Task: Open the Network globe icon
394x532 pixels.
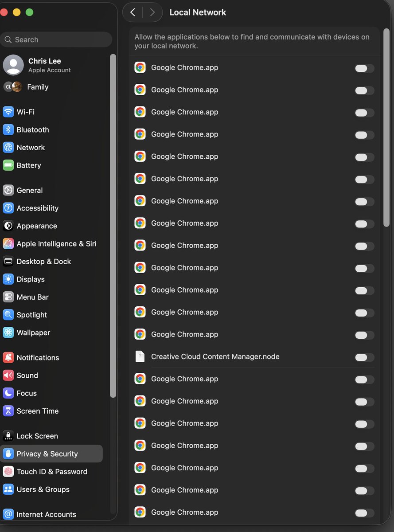Action: (8, 147)
